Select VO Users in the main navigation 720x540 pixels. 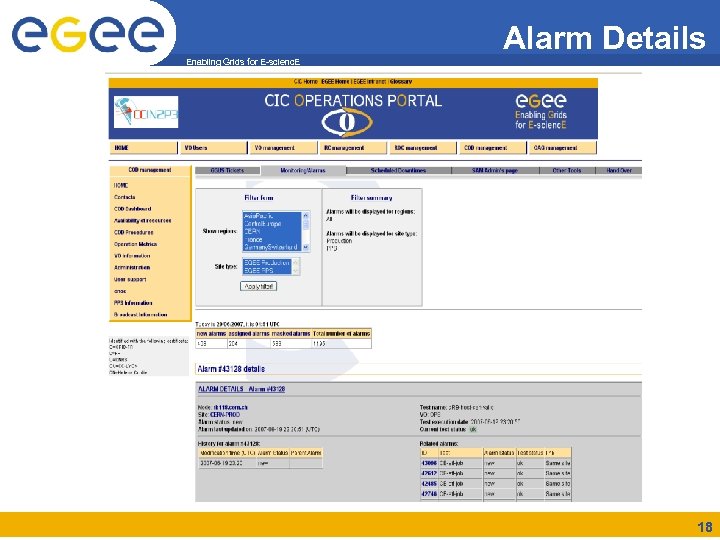pyautogui.click(x=214, y=148)
